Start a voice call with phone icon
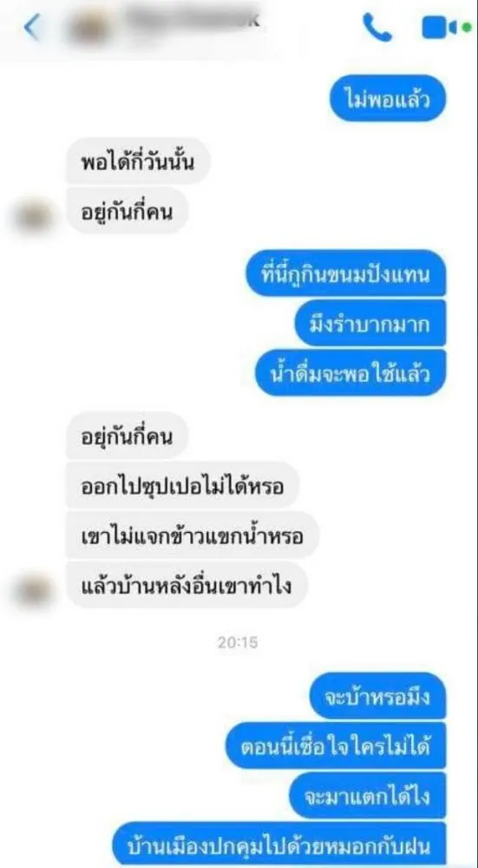The width and height of the screenshot is (478, 868). point(377,27)
